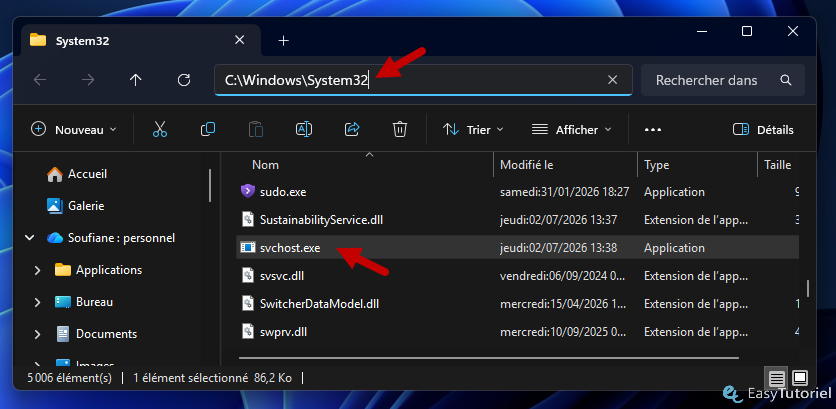
Task: Go up one folder level
Action: pyautogui.click(x=135, y=80)
